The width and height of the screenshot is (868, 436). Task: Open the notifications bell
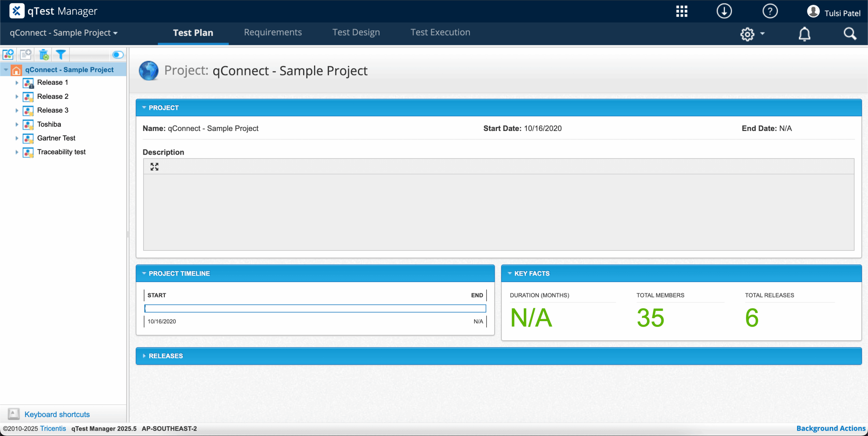pyautogui.click(x=804, y=34)
